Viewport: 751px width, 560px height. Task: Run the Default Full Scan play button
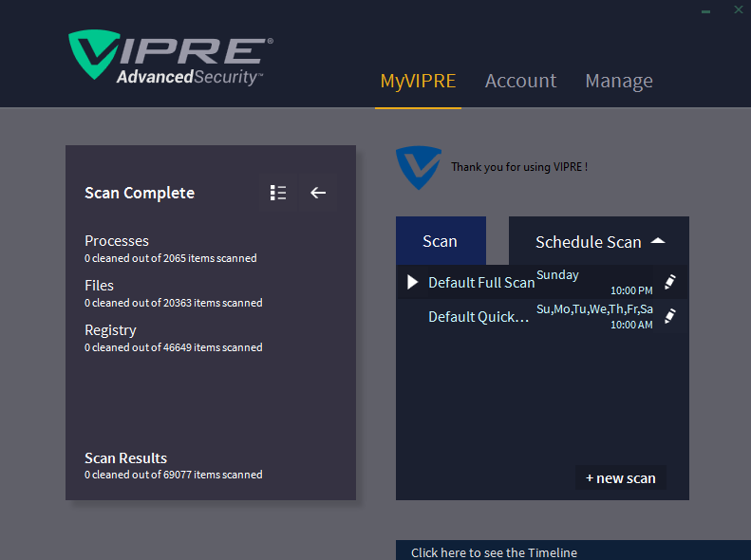pos(412,282)
